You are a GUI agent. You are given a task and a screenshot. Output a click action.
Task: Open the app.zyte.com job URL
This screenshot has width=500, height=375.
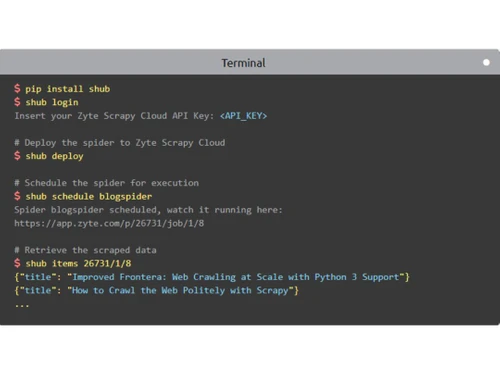click(109, 223)
